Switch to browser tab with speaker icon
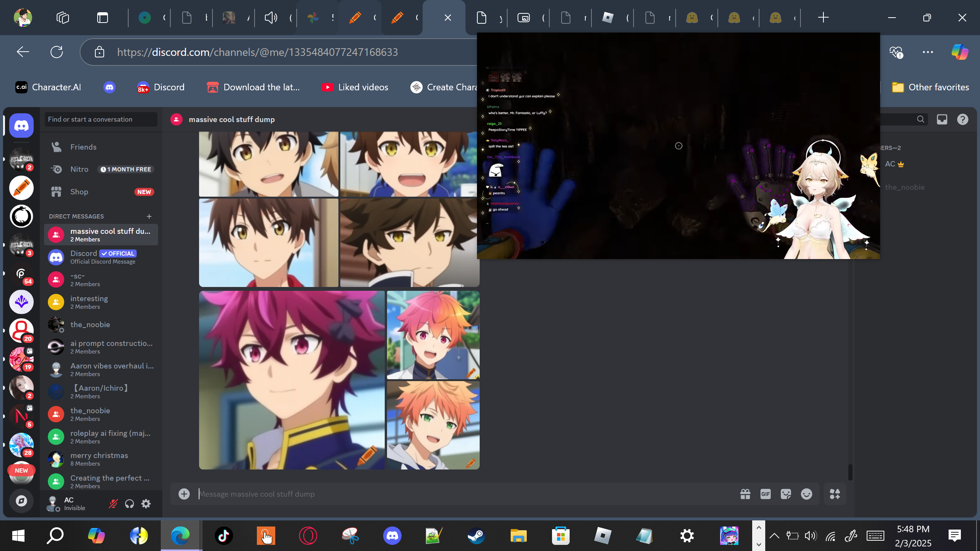Viewport: 980px width, 551px height. coord(276,18)
